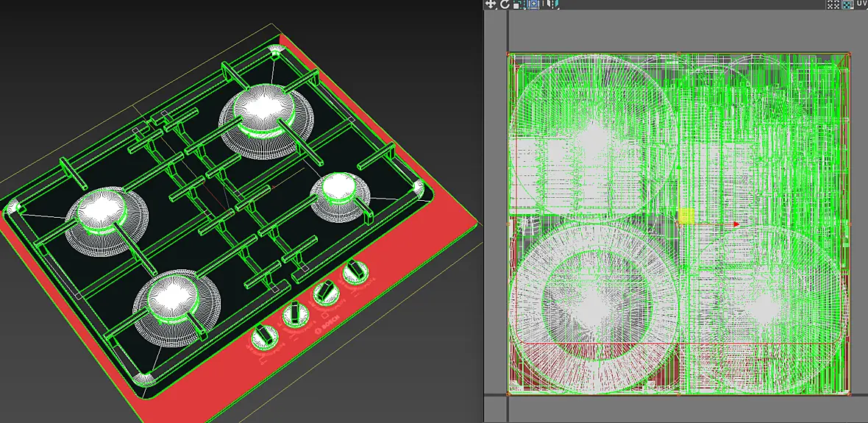Screen dimensions: 868x423
Task: Click the red X-axis arrow handle
Action: click(736, 224)
